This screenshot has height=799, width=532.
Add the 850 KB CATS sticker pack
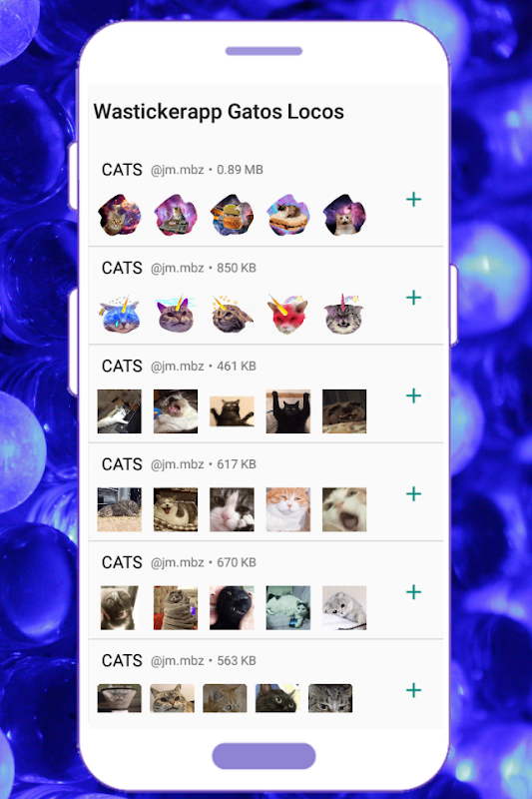coord(413,298)
